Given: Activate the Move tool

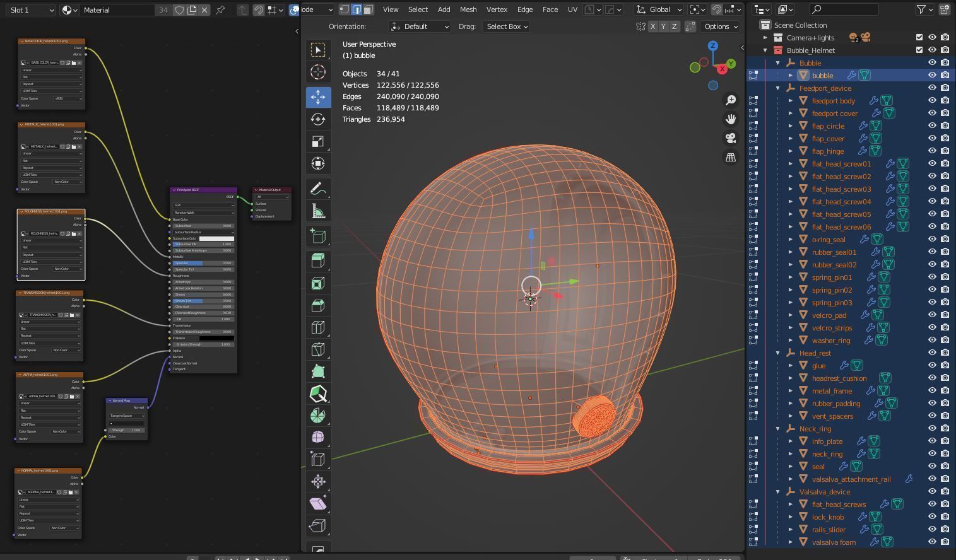Looking at the screenshot, I should (318, 97).
